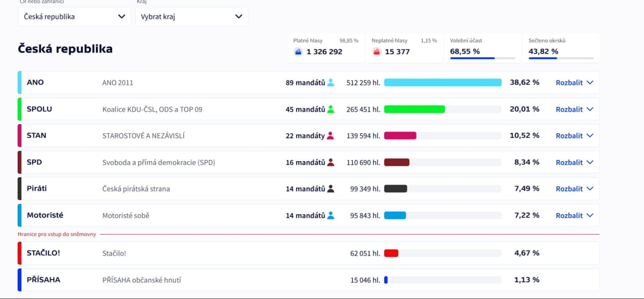Click Rozbalit on the SPD row
Screen dimensions: 644x299
click(x=574, y=162)
